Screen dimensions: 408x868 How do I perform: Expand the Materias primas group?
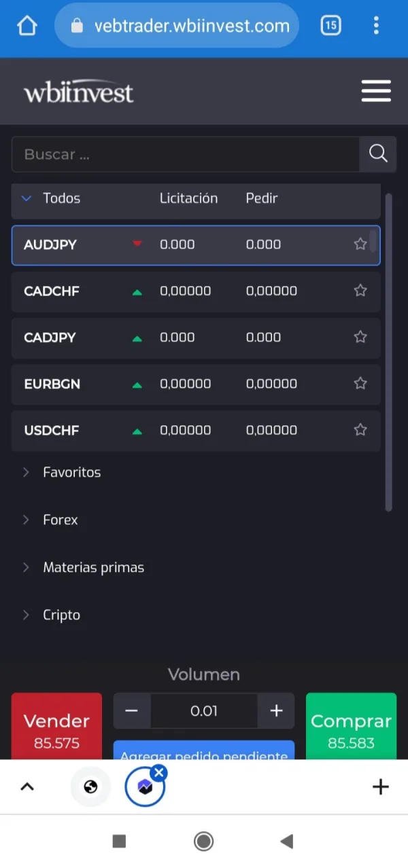93,567
